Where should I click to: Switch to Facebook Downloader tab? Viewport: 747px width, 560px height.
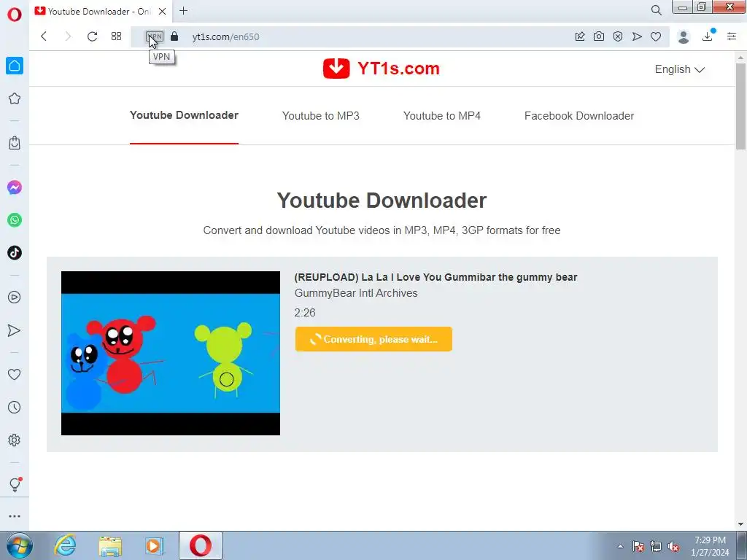(x=579, y=116)
